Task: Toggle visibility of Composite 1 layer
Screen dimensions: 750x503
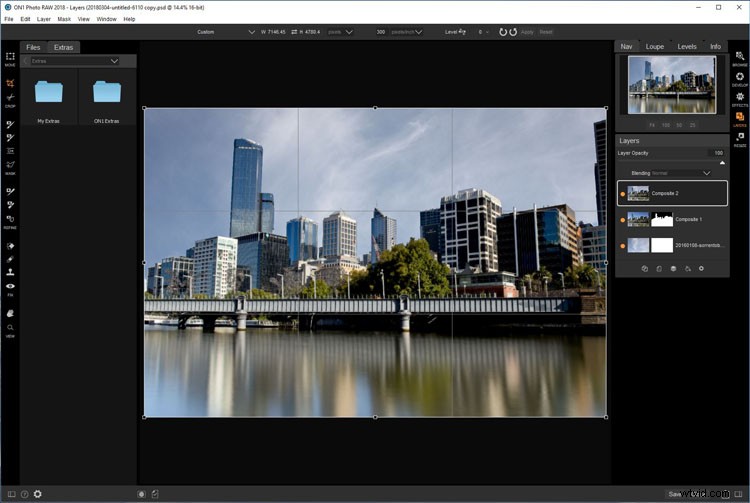Action: pyautogui.click(x=622, y=220)
